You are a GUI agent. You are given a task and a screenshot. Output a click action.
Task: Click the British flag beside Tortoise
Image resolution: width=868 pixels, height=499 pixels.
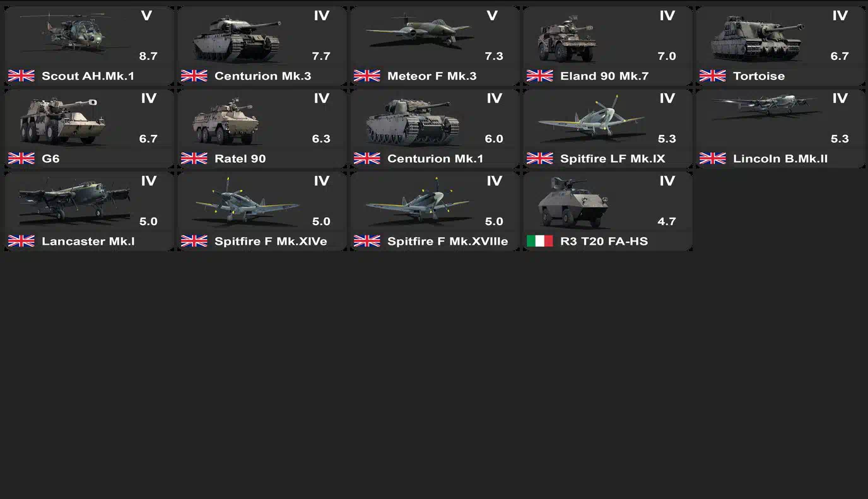tap(712, 76)
